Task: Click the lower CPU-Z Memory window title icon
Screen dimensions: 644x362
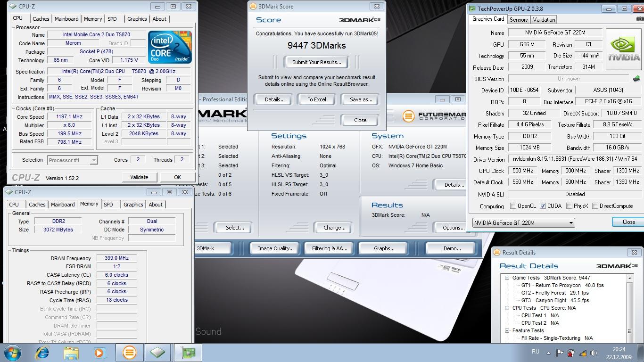Action: click(9, 192)
